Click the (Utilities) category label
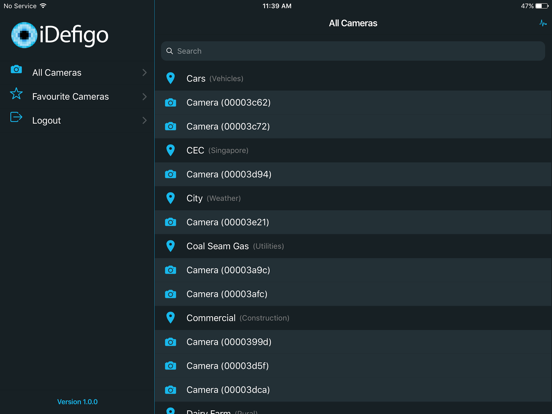Screen dimensions: 552x414 269,246
